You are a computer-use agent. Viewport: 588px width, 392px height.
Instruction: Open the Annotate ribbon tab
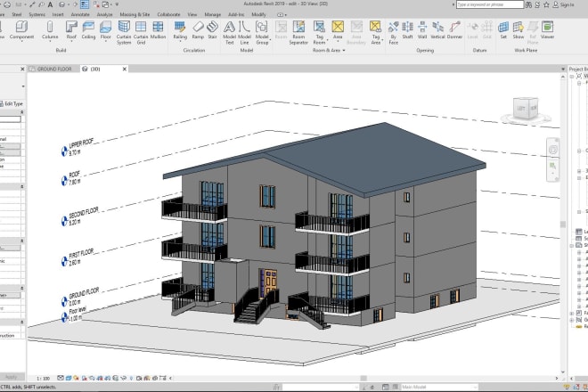80,14
